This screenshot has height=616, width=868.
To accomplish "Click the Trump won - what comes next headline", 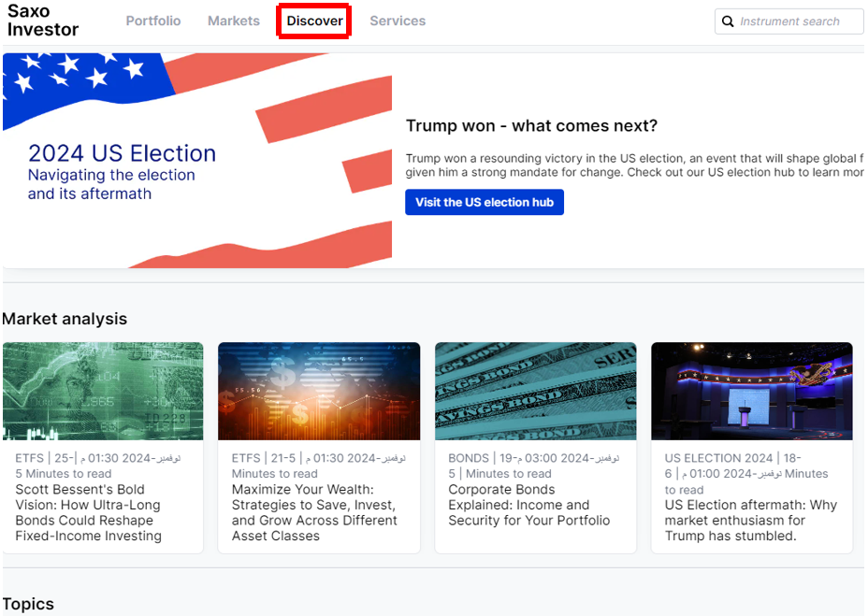I will [x=531, y=125].
